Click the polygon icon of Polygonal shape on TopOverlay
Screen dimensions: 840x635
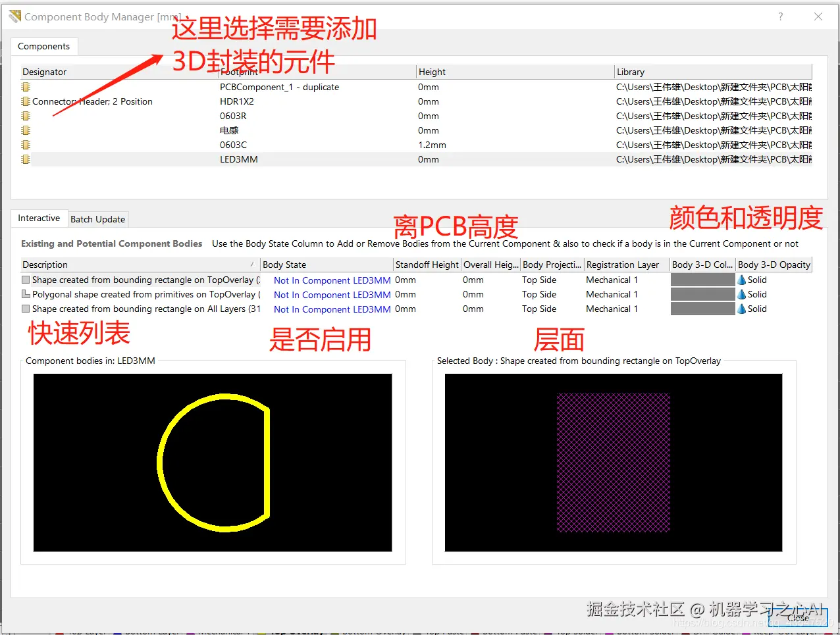click(26, 294)
